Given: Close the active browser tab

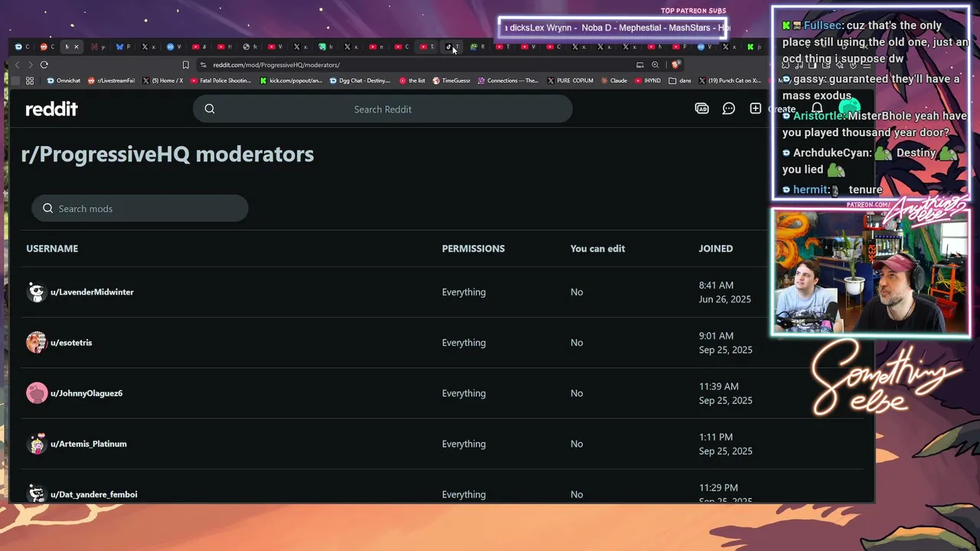Looking at the screenshot, I should pos(76,47).
